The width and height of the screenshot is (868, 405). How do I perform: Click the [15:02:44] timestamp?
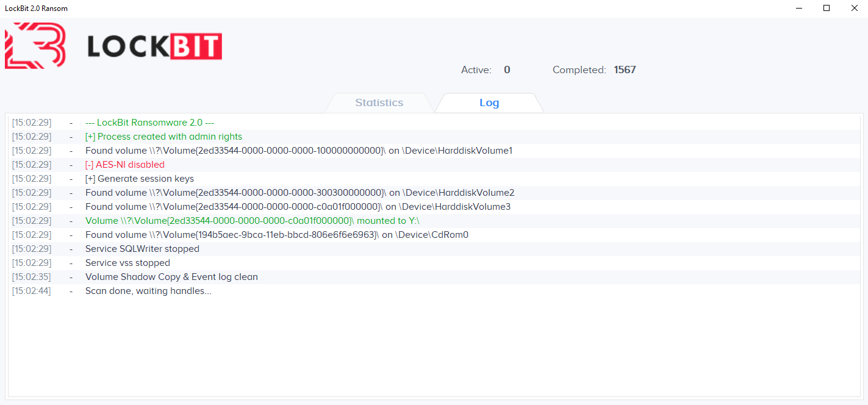[x=32, y=291]
